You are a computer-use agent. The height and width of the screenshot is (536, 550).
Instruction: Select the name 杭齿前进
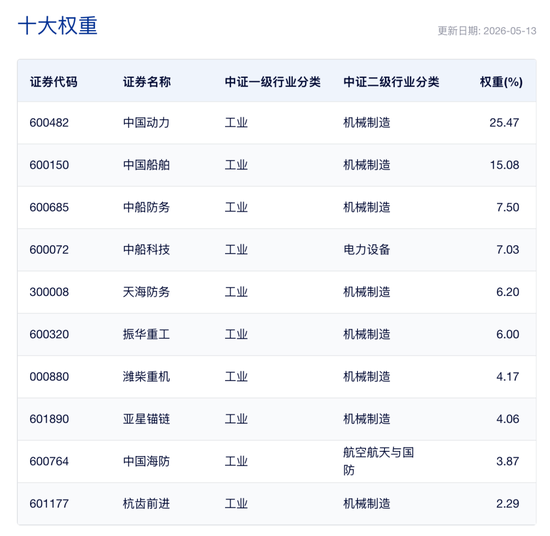(x=146, y=504)
